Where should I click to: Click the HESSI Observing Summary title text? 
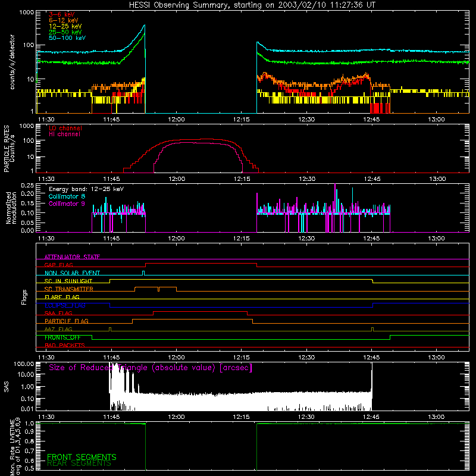252,5
